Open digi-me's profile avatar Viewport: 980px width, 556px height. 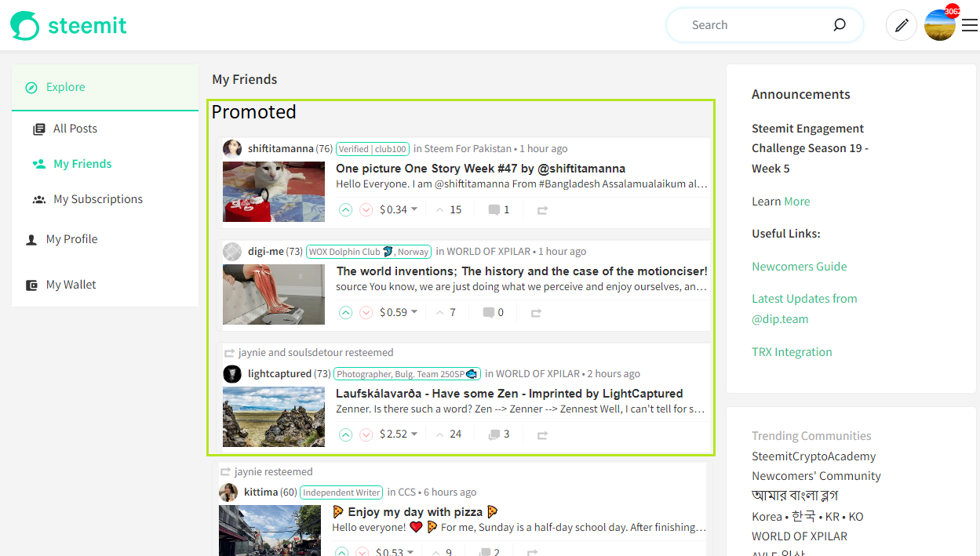click(x=232, y=252)
